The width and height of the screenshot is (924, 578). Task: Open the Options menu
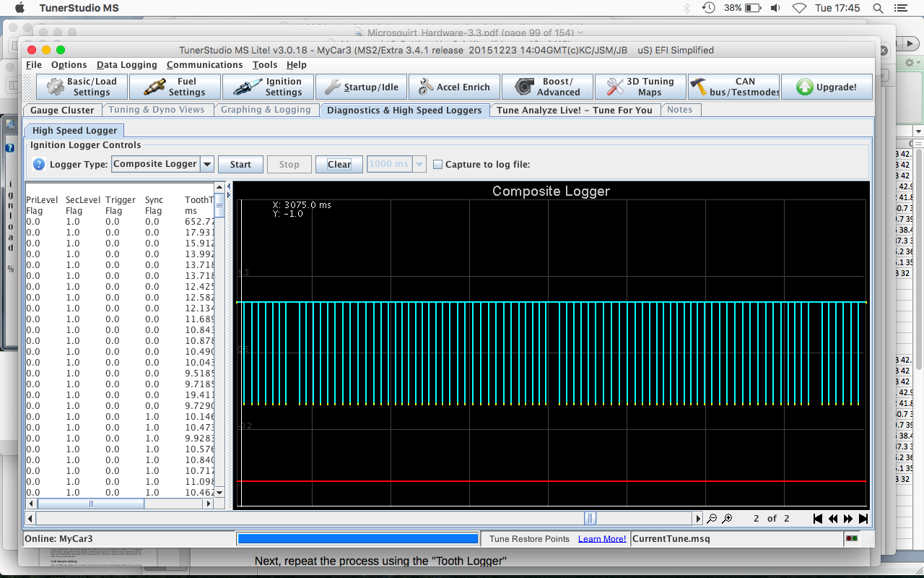(69, 65)
